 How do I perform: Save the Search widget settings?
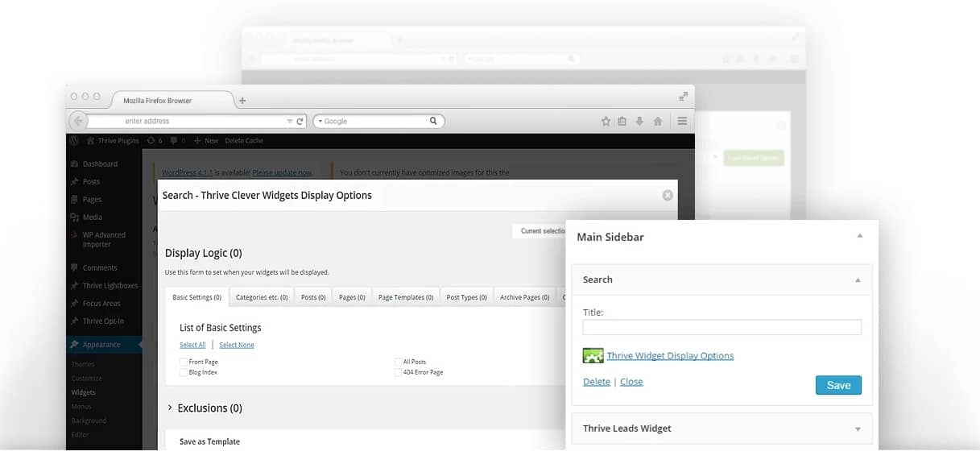pos(838,385)
